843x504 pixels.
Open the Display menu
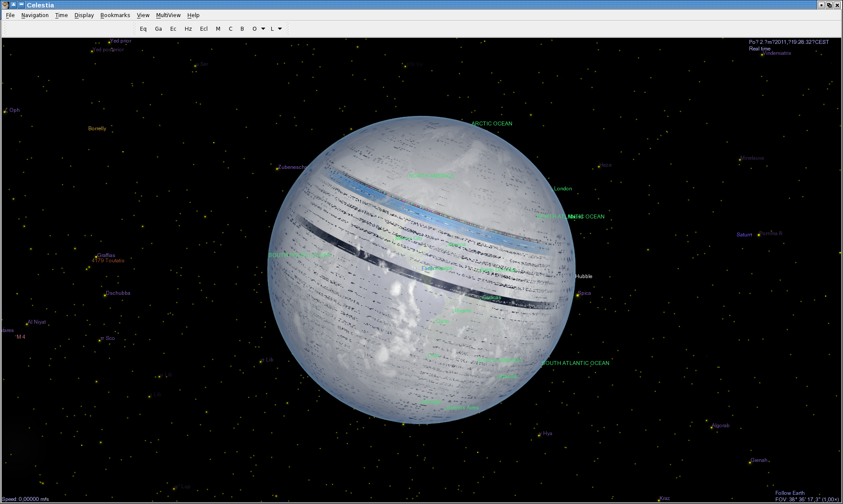pyautogui.click(x=84, y=15)
